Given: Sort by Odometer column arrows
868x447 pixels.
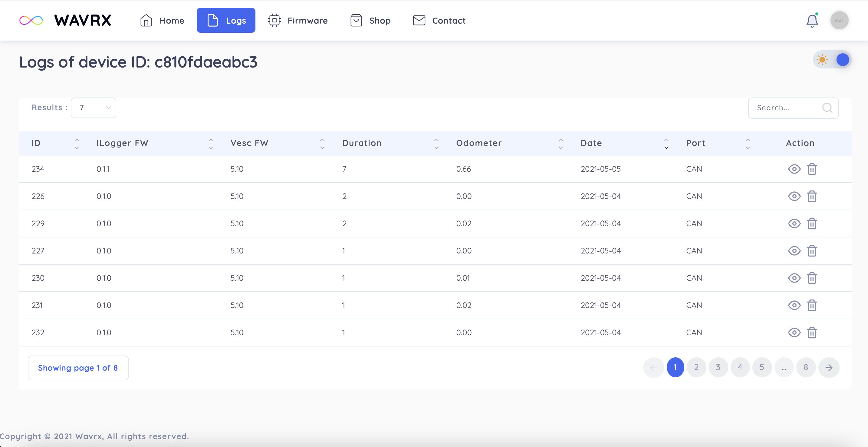Looking at the screenshot, I should (x=561, y=144).
